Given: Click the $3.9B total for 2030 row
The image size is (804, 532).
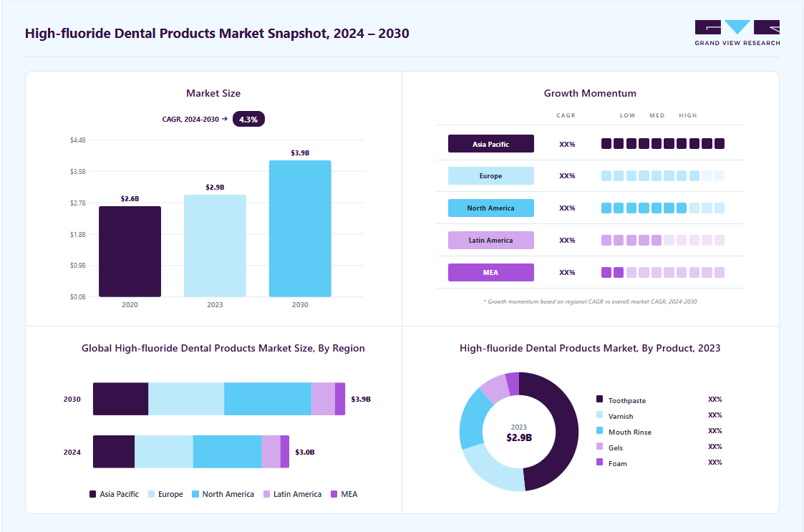Looking at the screenshot, I should click(x=360, y=399).
